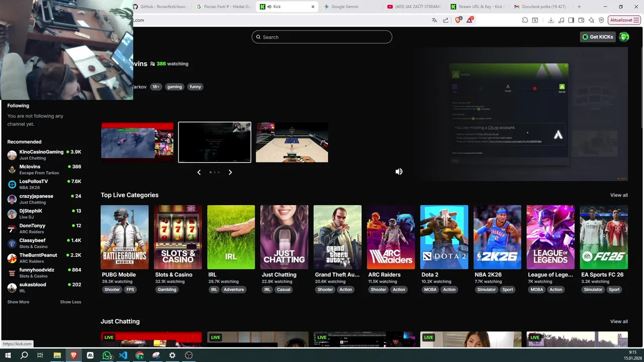Click the Adventure tag under IRL

pos(233,290)
